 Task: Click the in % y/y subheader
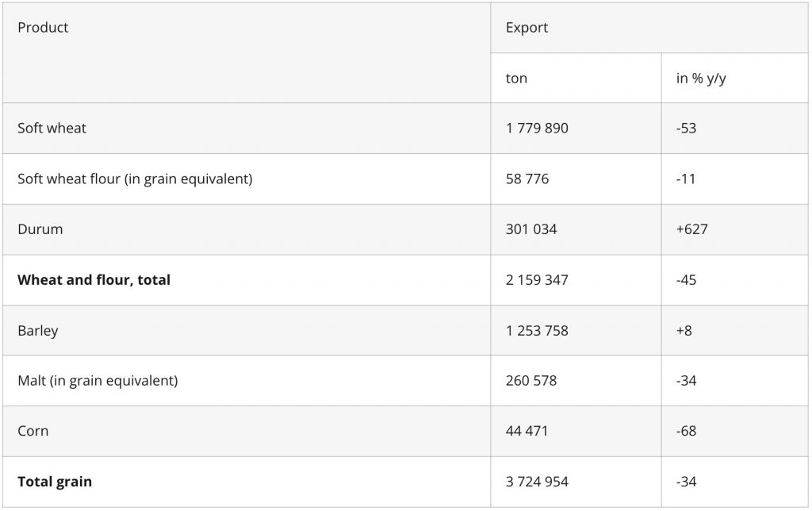pyautogui.click(x=701, y=79)
